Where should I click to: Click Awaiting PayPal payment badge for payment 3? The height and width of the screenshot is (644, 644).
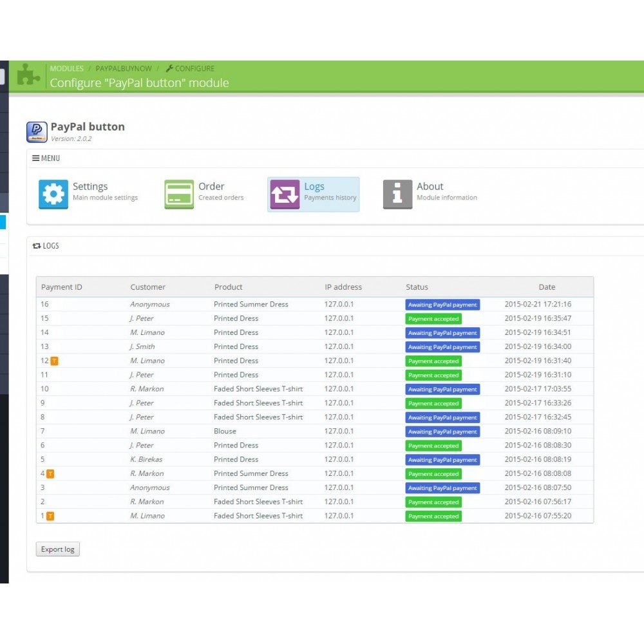(x=442, y=488)
